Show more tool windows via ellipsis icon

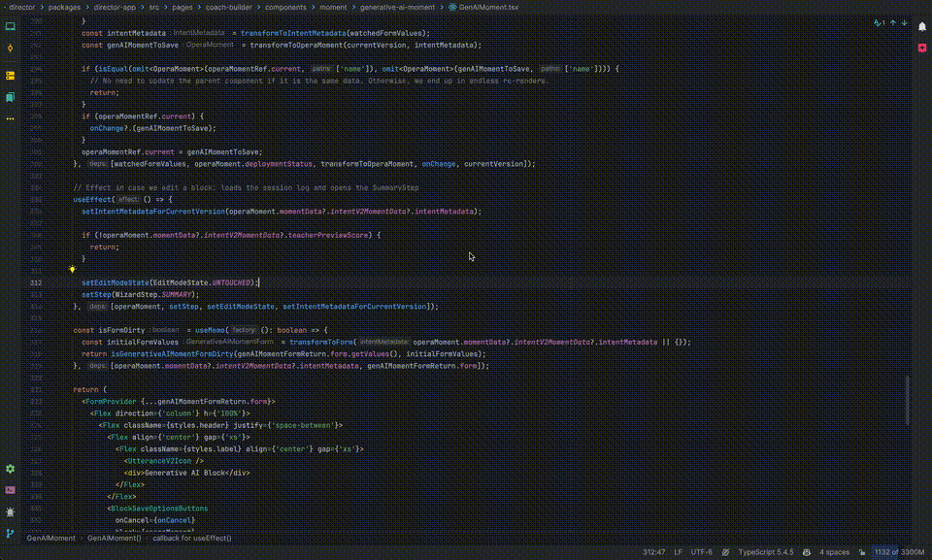click(10, 118)
